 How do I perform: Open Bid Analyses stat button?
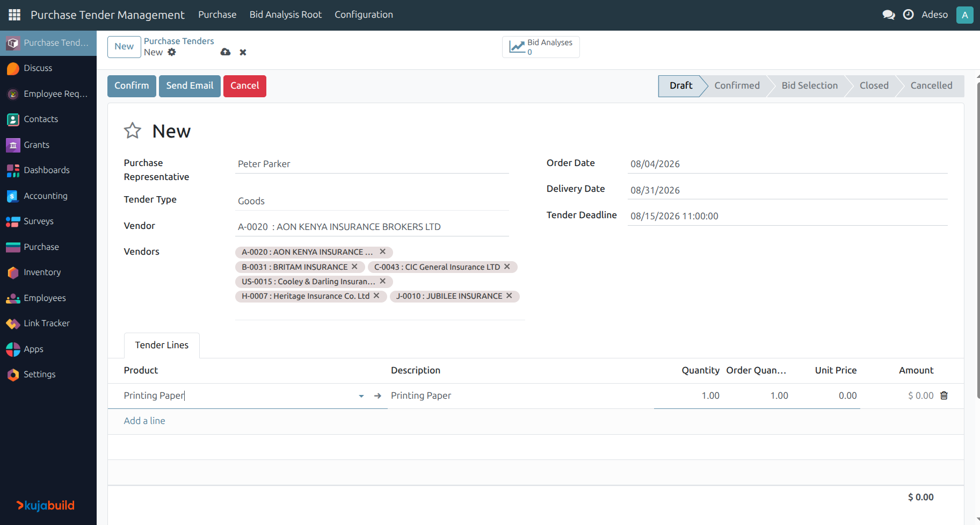541,47
